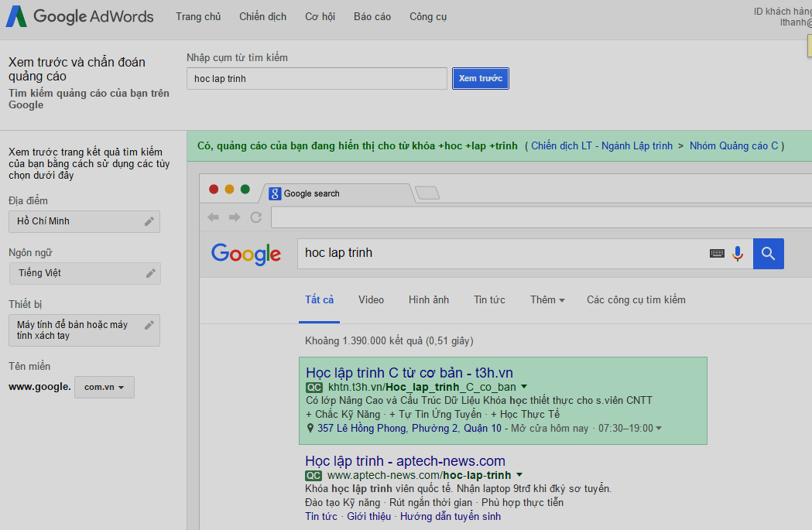Click the Xem trước button
Viewport: 812px width, 530px height.
[x=481, y=78]
